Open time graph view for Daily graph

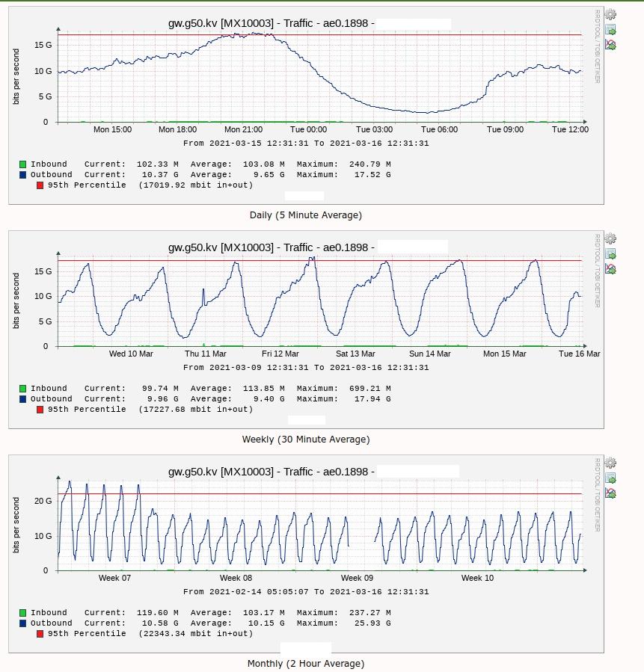pyautogui.click(x=610, y=44)
